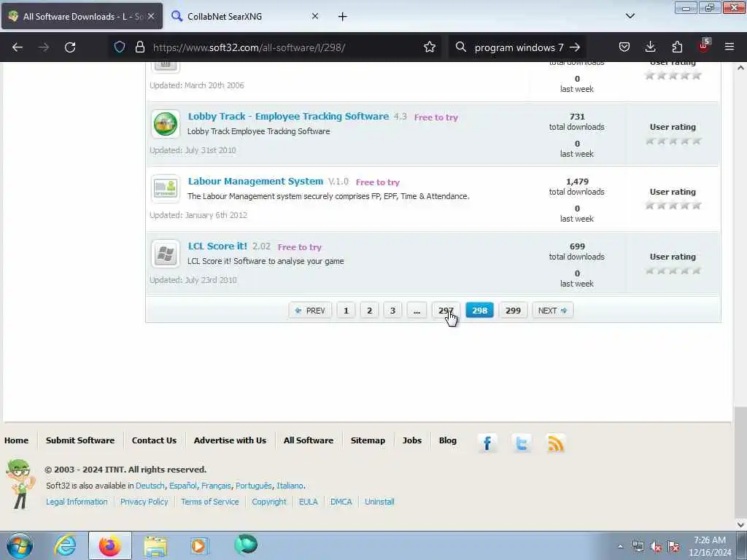Open the DMCA footer link
The width and height of the screenshot is (747, 560).
tap(341, 502)
